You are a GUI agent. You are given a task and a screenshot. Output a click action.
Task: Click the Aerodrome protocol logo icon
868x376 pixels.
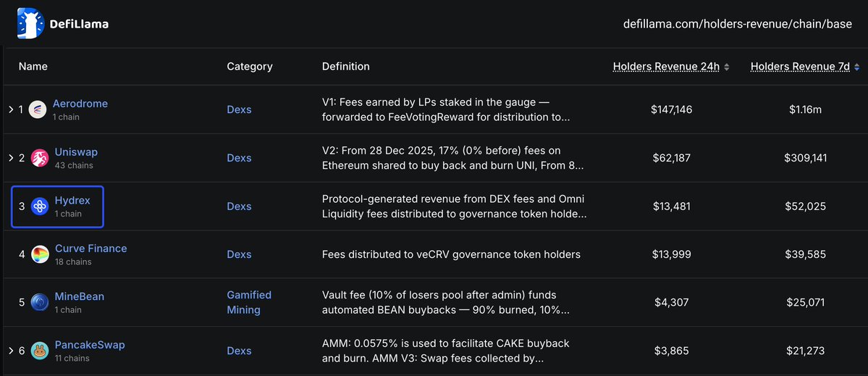coord(38,109)
